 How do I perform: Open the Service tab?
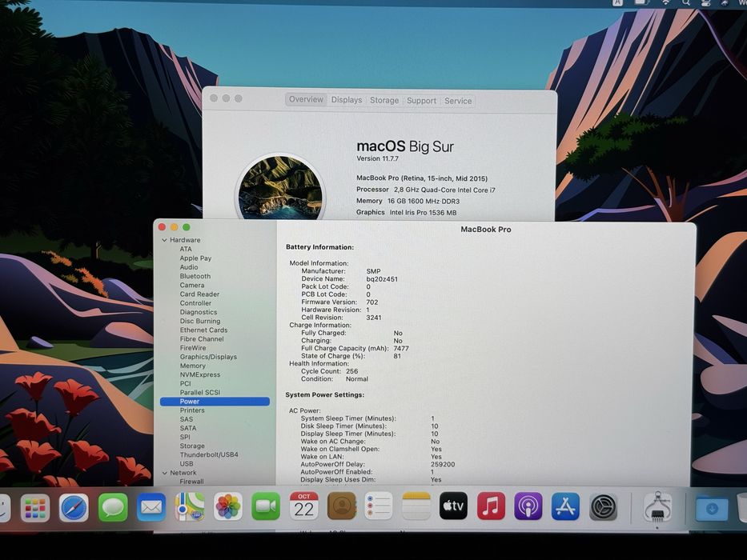coord(458,101)
